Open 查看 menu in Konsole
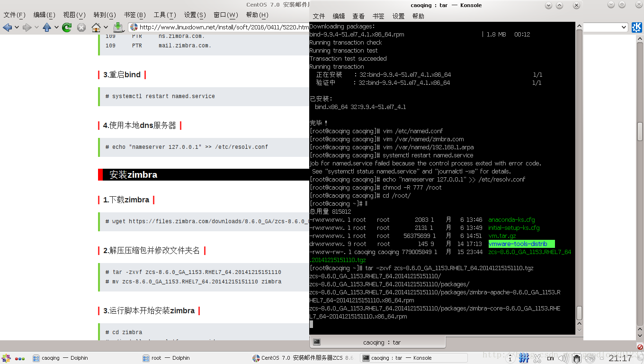Screen dimensions: 644x364 (358, 16)
